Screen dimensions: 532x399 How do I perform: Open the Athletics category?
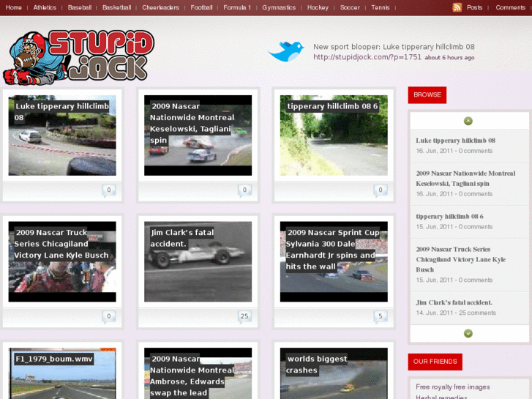[x=45, y=7]
